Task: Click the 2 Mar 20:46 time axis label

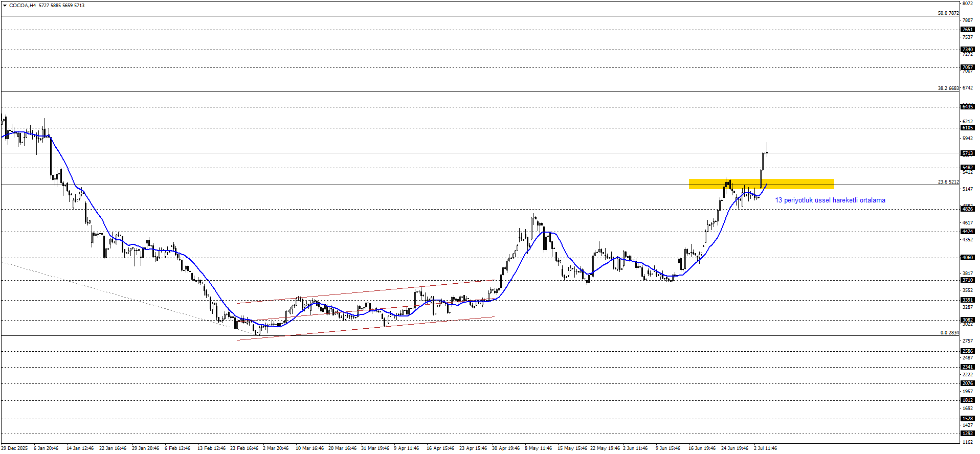Action: [276, 448]
